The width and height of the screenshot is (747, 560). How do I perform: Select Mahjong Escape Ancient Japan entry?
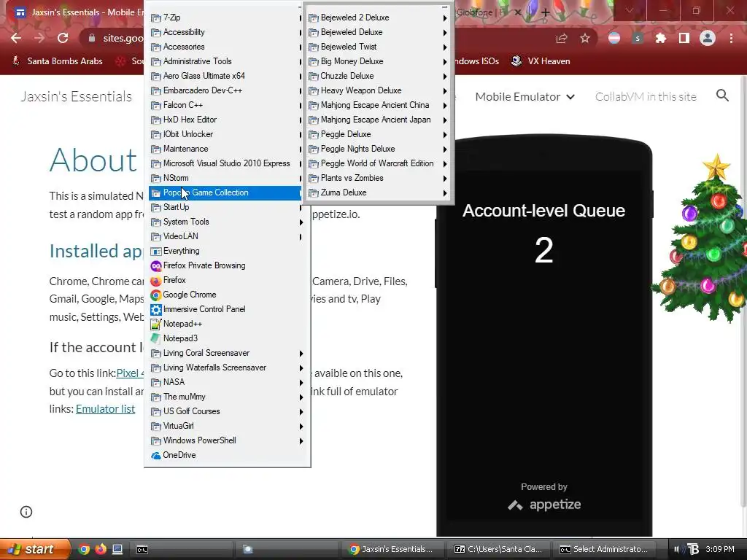pyautogui.click(x=379, y=120)
